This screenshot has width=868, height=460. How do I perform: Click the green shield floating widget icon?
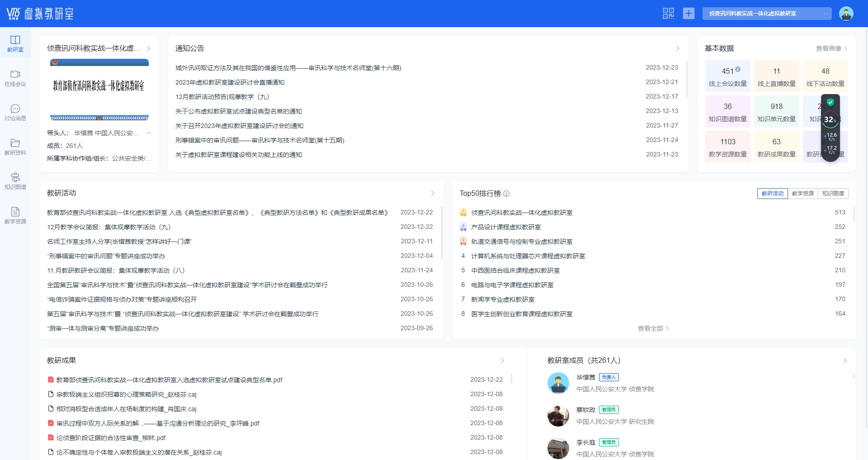click(x=830, y=102)
